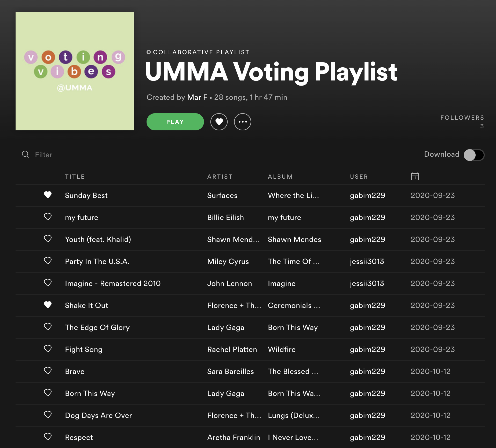Sort tracks by ARTIST column header

click(x=220, y=177)
